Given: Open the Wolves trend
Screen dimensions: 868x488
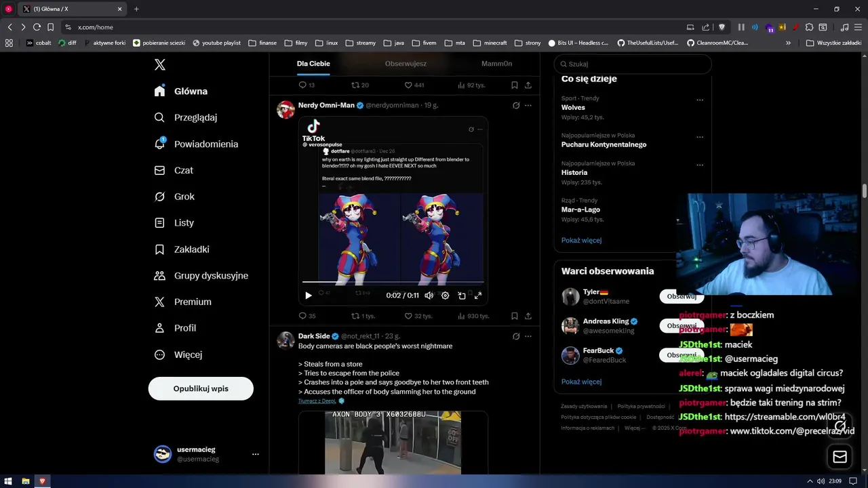Looking at the screenshot, I should tap(573, 107).
